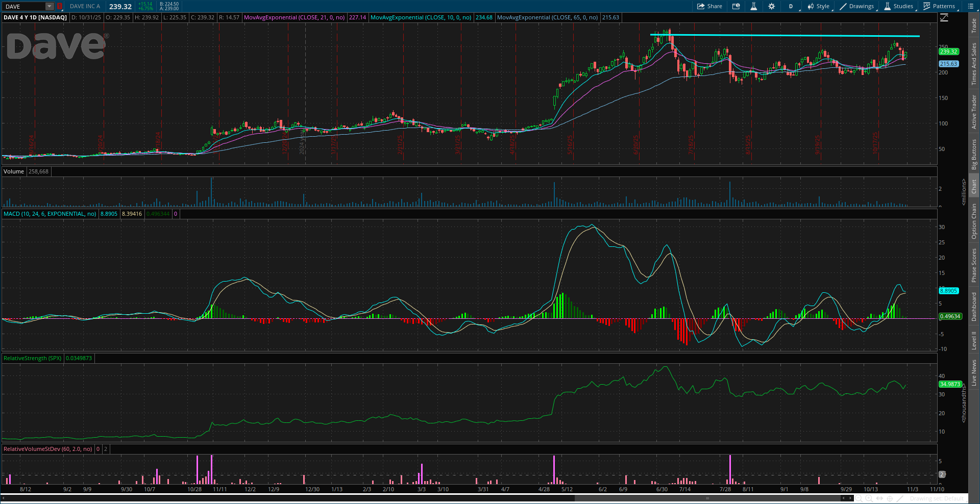The image size is (980, 504).
Task: Click the MovAvgExponential (CLOSE, 21, 0, no) label
Action: (295, 17)
